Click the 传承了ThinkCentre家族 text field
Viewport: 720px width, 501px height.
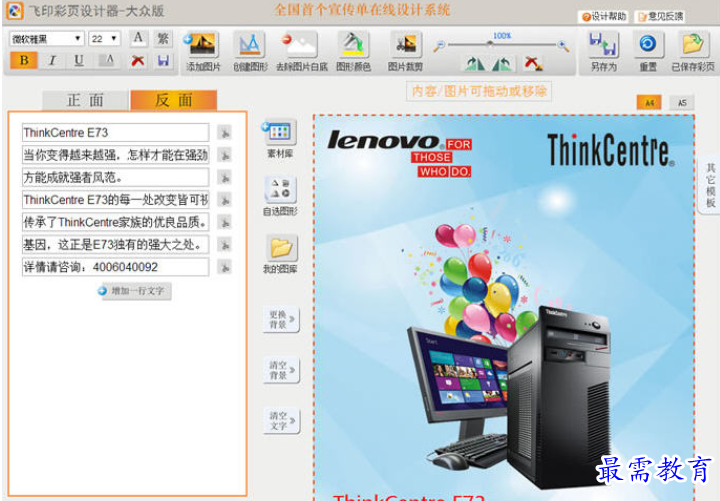116,222
